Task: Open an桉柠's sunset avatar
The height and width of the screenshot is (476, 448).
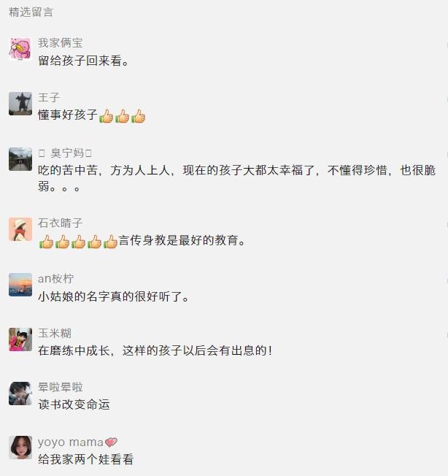Action: (20, 285)
